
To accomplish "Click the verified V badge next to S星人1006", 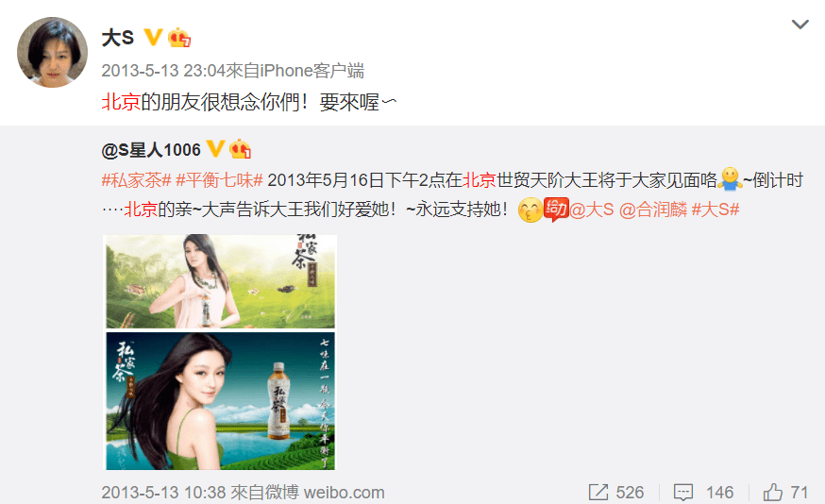I will 216,149.
